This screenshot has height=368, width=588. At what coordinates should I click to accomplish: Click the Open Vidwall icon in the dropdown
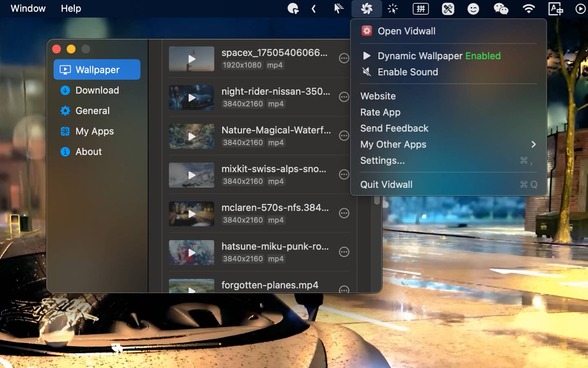click(367, 31)
